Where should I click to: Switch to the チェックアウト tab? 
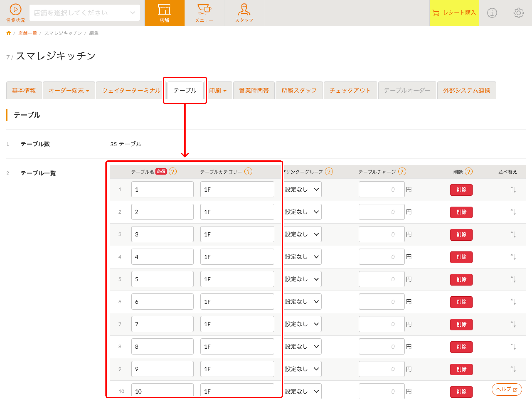point(350,90)
